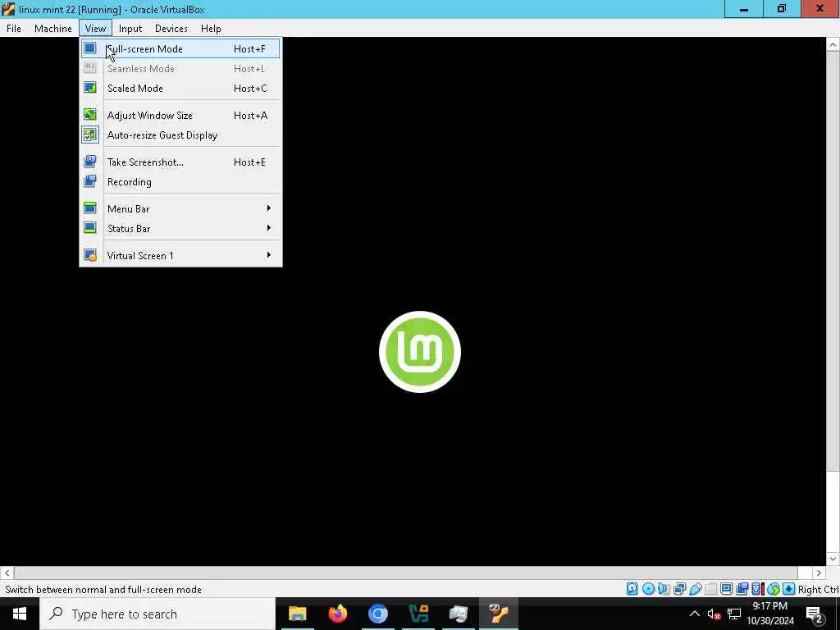Click the muted volume tray icon
The height and width of the screenshot is (630, 840).
click(x=714, y=614)
